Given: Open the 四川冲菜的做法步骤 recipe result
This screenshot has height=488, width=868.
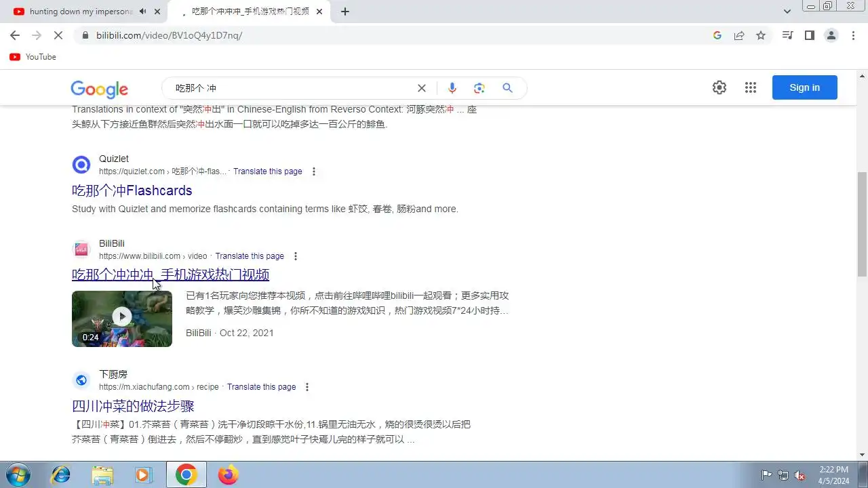Looking at the screenshot, I should click(133, 406).
